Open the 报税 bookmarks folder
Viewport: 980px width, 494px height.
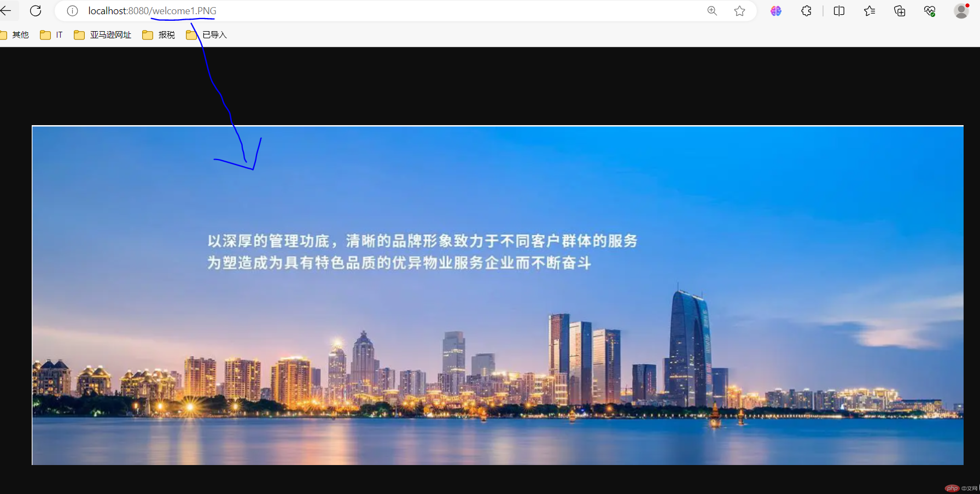[159, 35]
